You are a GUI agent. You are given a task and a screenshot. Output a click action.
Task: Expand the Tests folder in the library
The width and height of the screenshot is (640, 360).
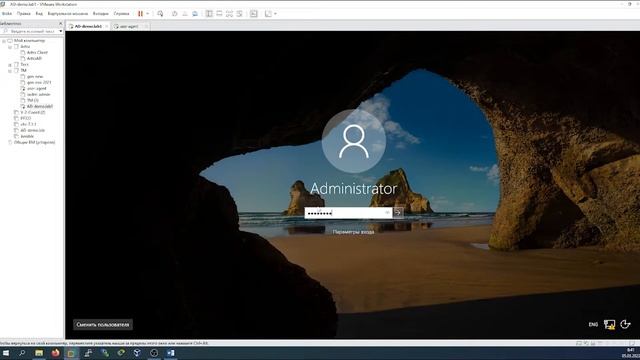coord(10,65)
